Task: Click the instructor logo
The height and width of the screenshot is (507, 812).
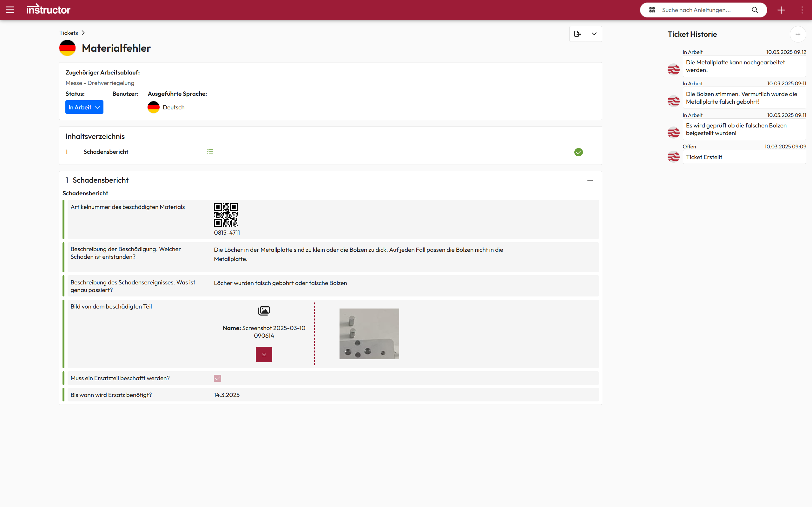Action: tap(48, 10)
